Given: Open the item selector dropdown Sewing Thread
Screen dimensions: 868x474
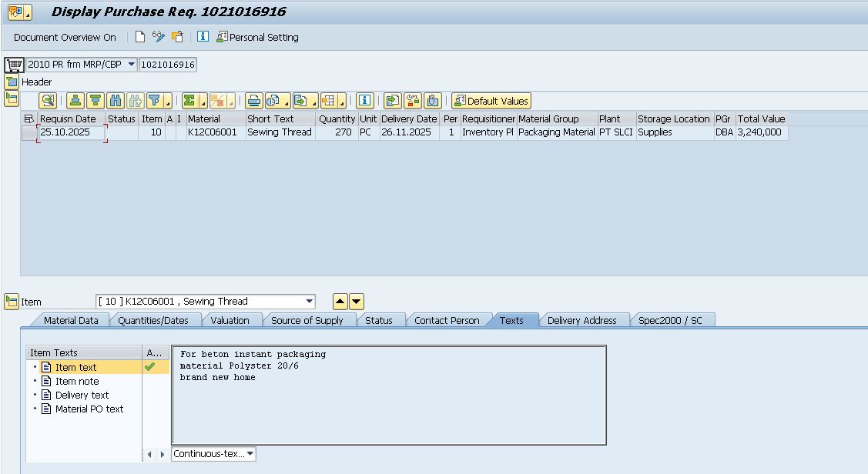Looking at the screenshot, I should click(309, 302).
